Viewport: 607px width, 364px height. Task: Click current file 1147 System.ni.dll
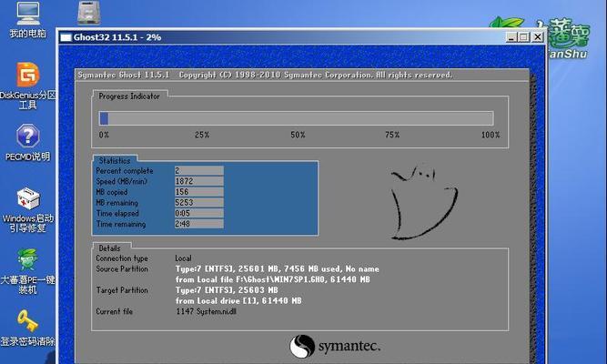coord(207,311)
